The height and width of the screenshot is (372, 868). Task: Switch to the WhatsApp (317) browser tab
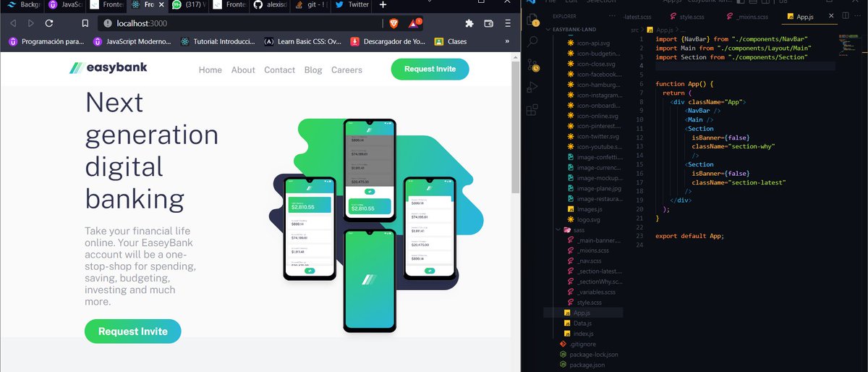(x=189, y=5)
